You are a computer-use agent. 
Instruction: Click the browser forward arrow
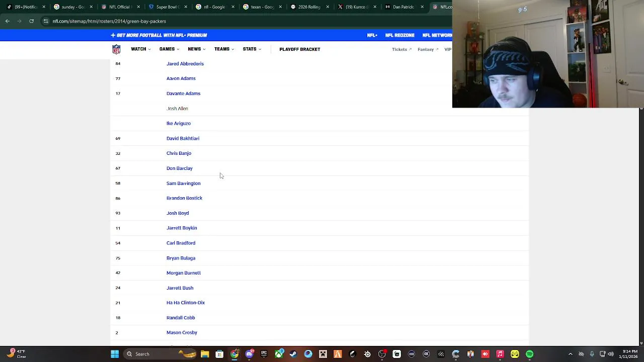click(19, 21)
